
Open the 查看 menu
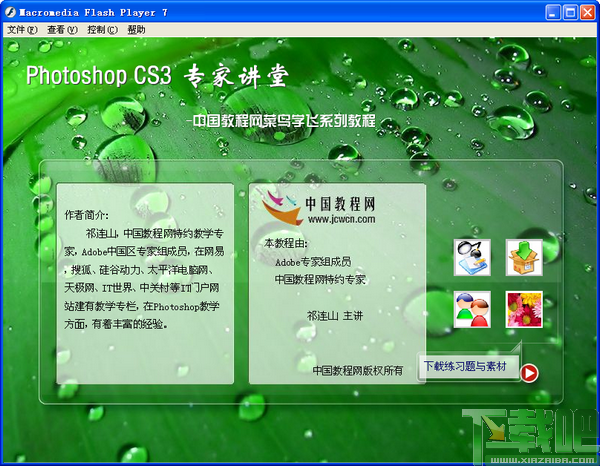[x=62, y=29]
